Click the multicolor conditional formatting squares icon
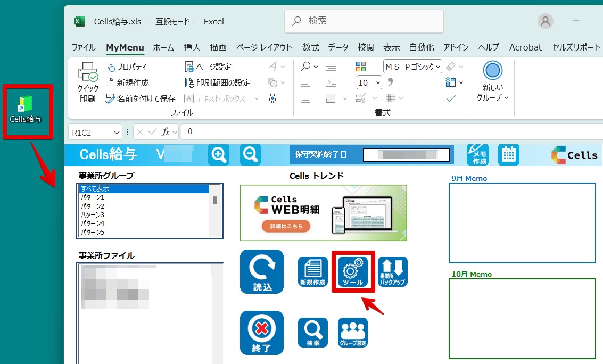This screenshot has width=603, height=364. [361, 67]
